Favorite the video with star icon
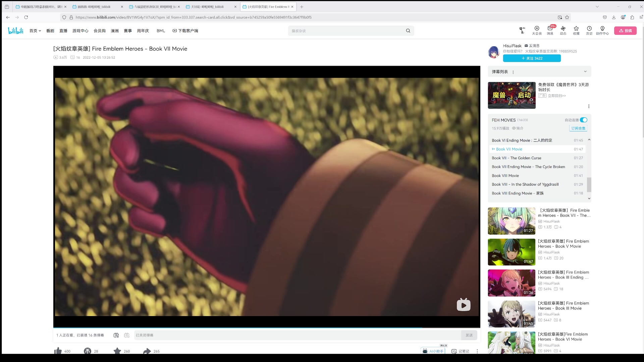 click(117, 351)
